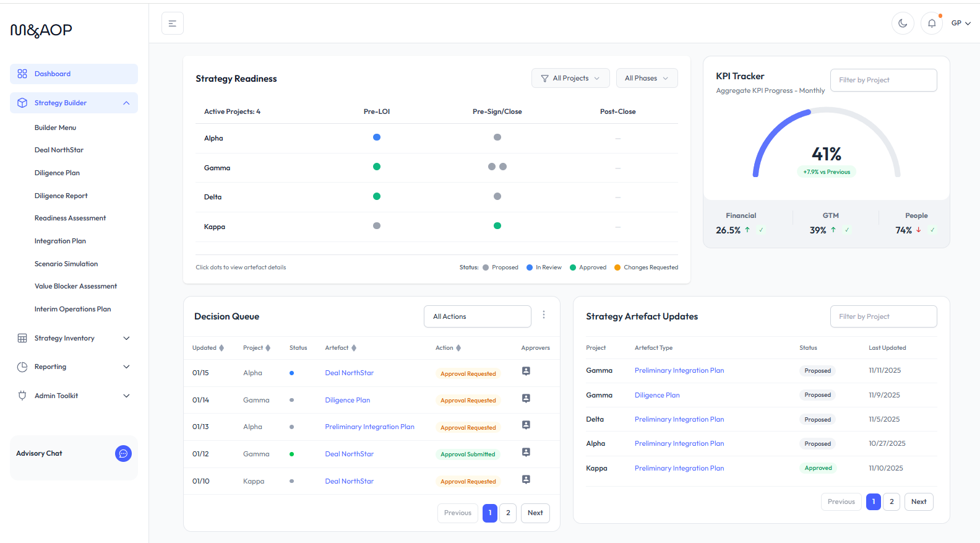The image size is (980, 543).
Task: Sort Decision Queue by Artefact column
Action: (x=341, y=348)
